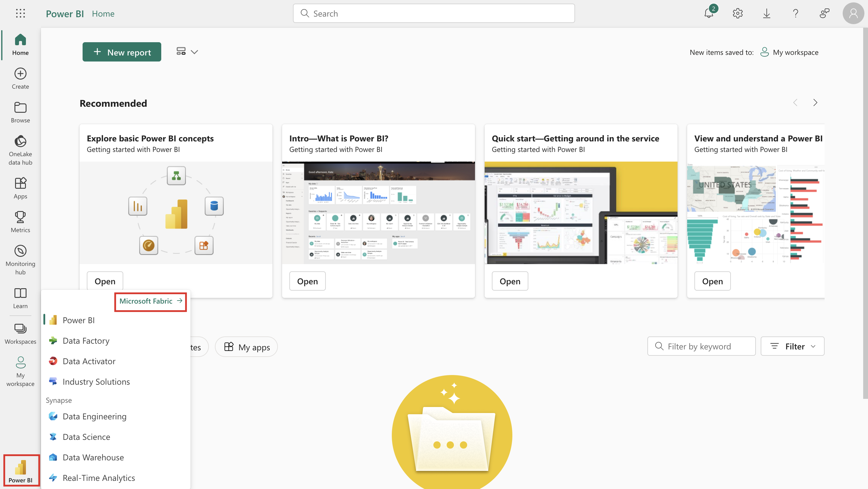
Task: Open the help question mark icon
Action: (x=796, y=14)
